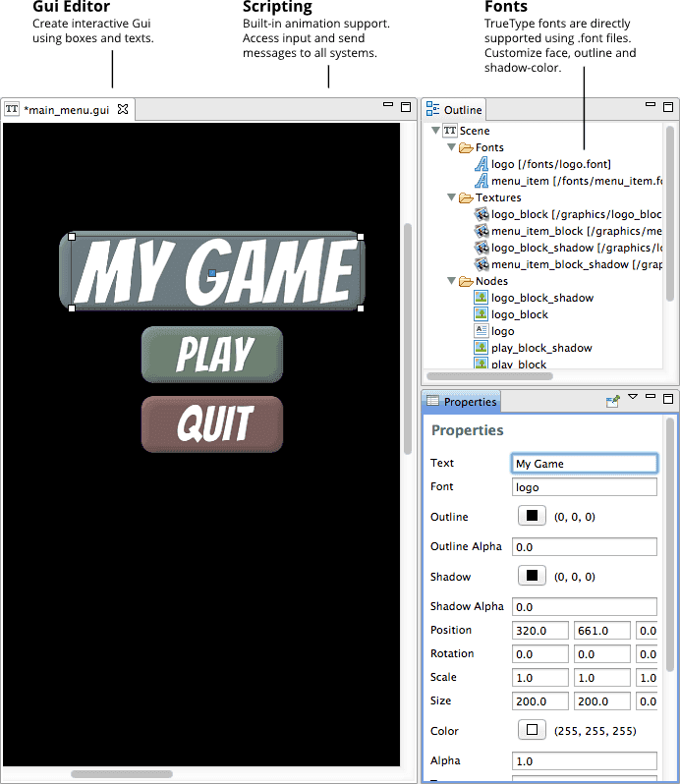Click the logo text node icon under Nodes

point(482,331)
